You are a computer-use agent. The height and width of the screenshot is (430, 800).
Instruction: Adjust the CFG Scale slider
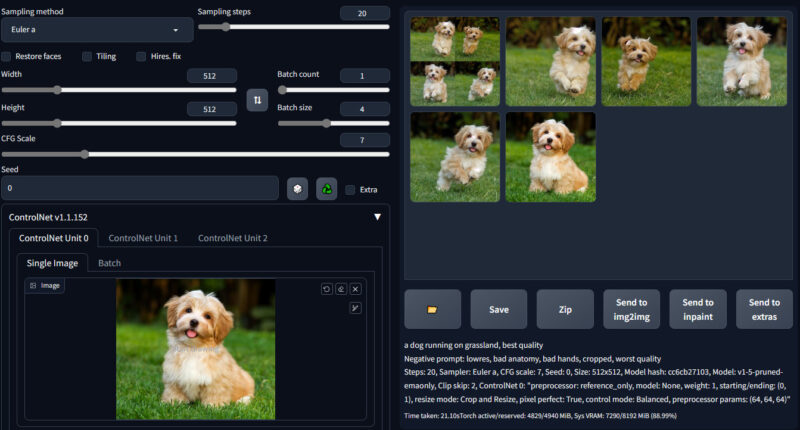point(85,154)
